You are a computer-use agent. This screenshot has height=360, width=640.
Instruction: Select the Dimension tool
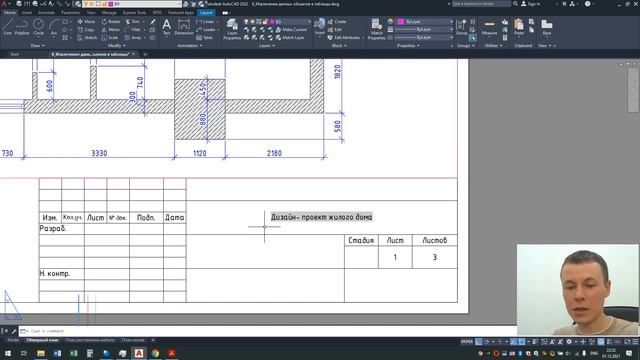pyautogui.click(x=184, y=27)
